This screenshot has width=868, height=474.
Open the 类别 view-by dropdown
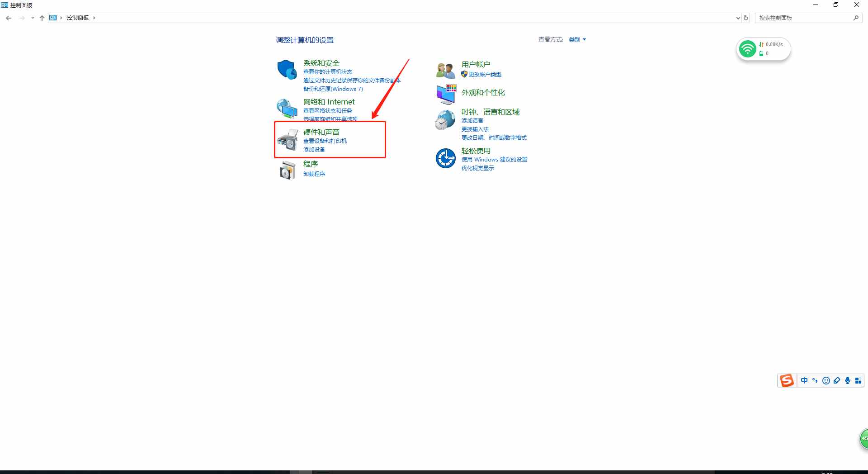point(577,40)
